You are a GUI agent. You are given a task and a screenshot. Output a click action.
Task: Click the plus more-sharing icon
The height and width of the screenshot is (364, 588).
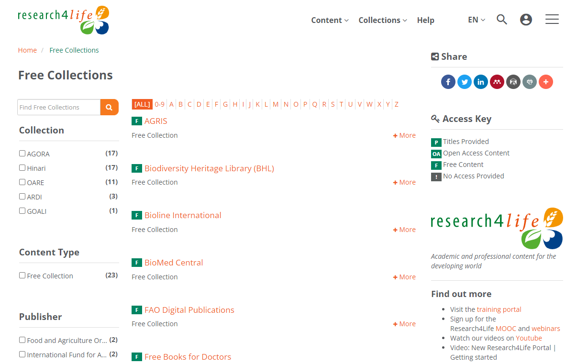tap(545, 82)
